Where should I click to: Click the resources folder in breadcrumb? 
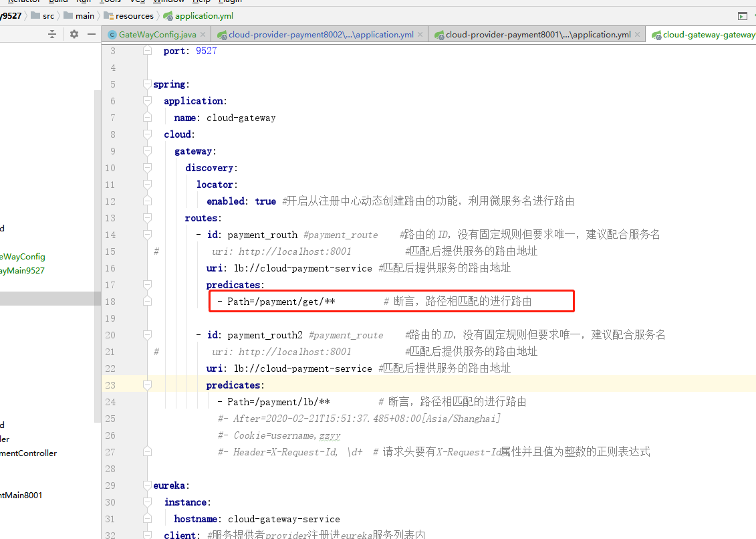[x=129, y=16]
